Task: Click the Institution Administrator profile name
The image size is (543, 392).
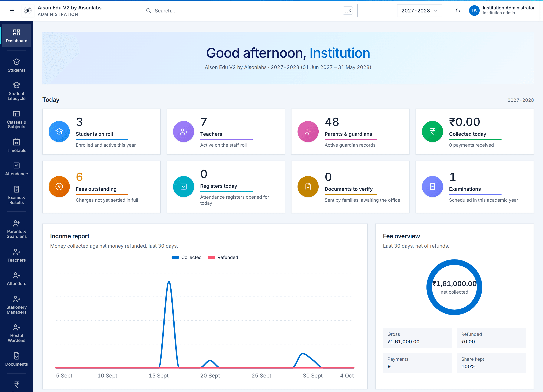Action: 508,8
